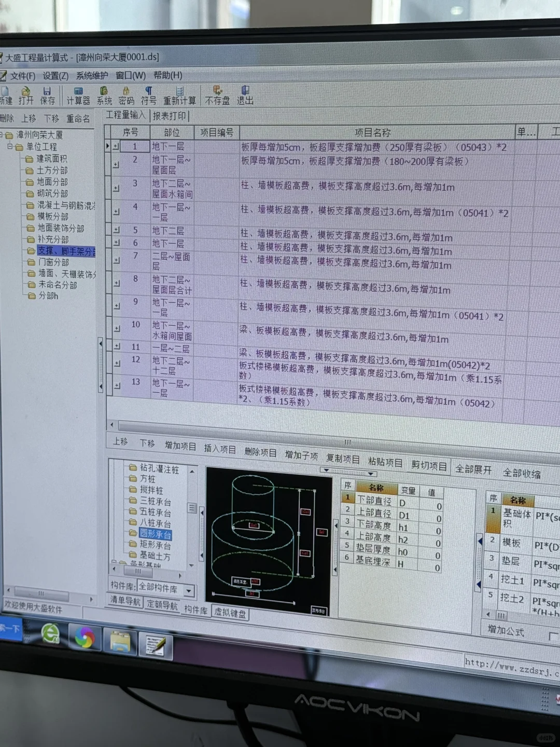Image resolution: width=560 pixels, height=747 pixels.
Task: Switch to the 报表打印 tab
Action: (x=170, y=116)
